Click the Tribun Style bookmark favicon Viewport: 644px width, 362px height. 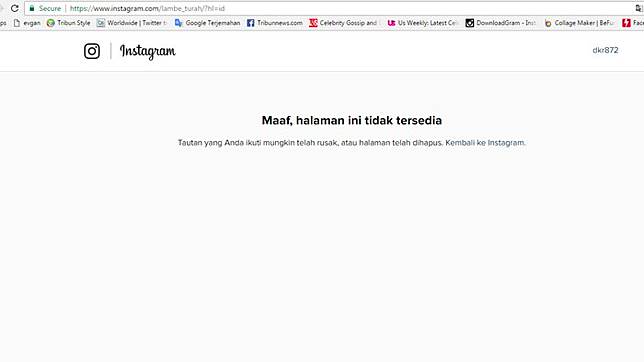tap(51, 23)
